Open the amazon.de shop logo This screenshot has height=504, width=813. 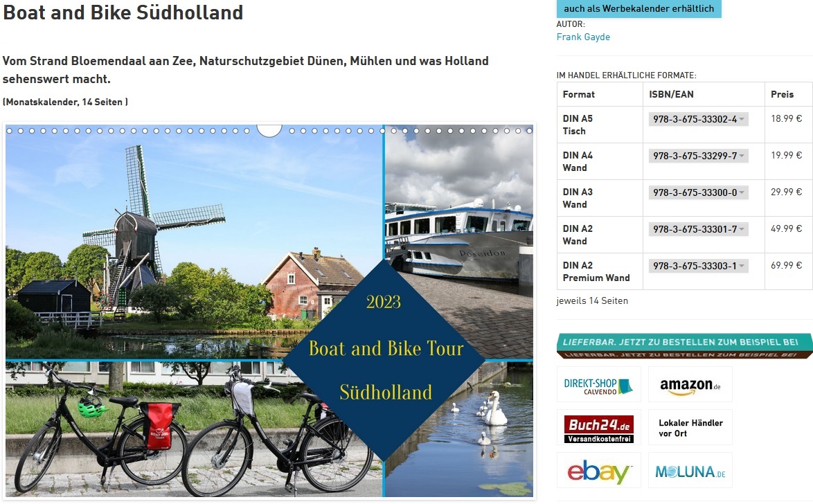click(690, 384)
